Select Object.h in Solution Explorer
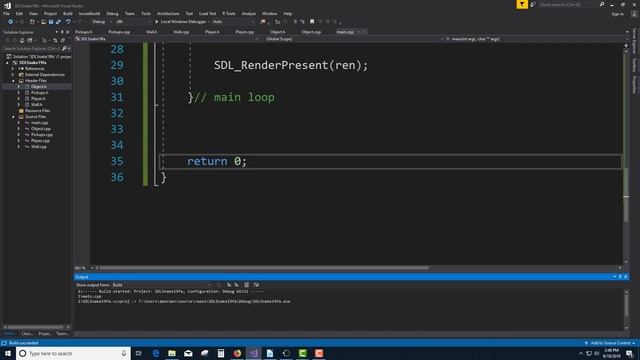This screenshot has height=360, width=640. click(x=39, y=87)
